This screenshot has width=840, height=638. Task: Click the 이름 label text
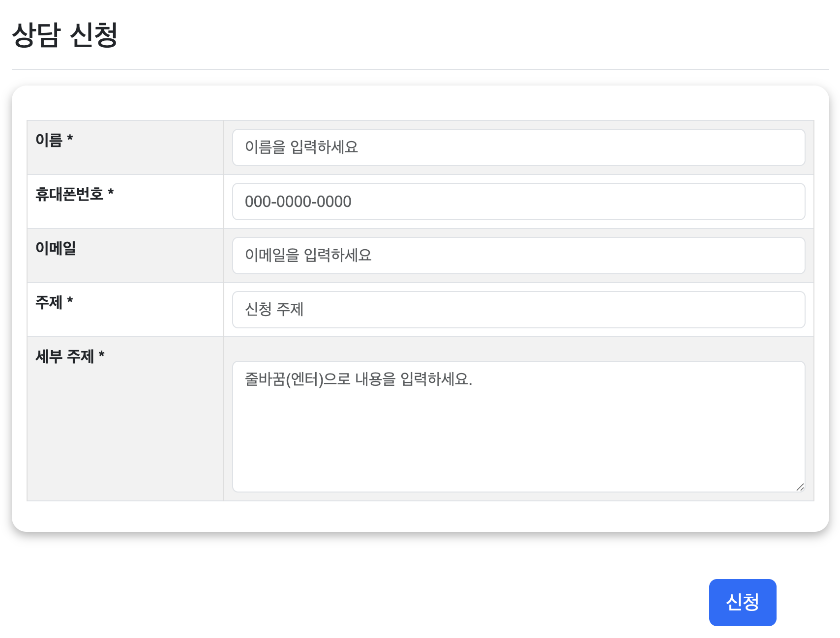tap(49, 140)
